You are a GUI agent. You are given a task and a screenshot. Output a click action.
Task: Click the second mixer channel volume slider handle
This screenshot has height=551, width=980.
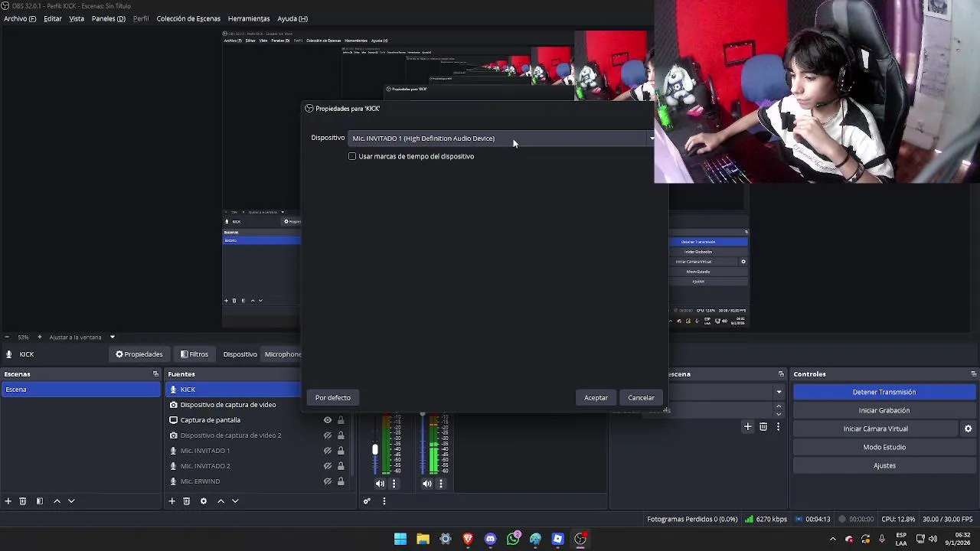click(x=422, y=415)
